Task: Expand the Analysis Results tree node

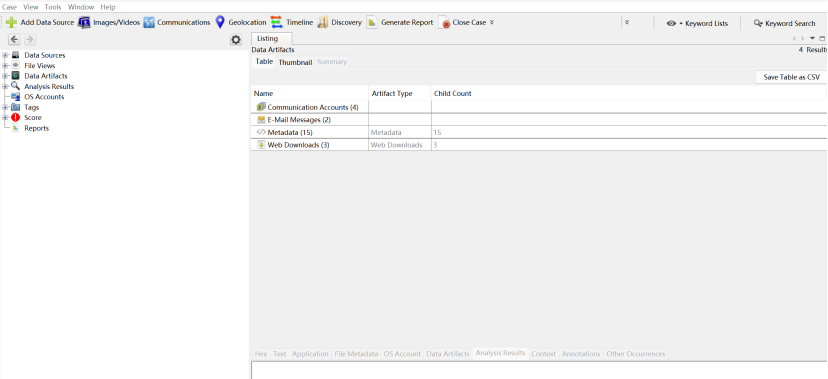Action: (x=5, y=86)
